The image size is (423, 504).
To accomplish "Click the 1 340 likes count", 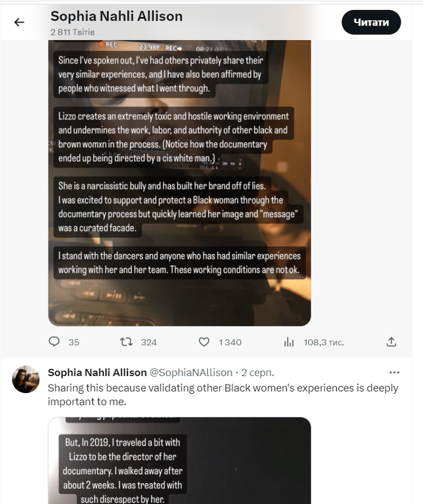I will coord(230,342).
